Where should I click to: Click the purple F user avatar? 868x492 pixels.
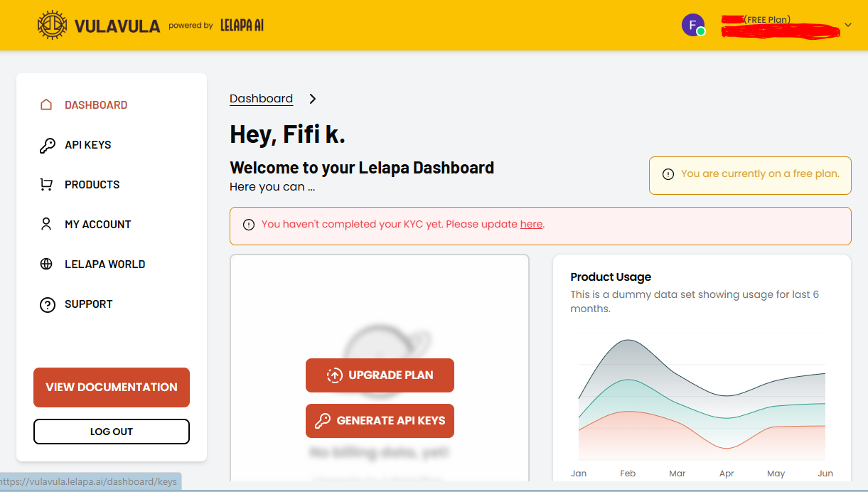pyautogui.click(x=693, y=25)
